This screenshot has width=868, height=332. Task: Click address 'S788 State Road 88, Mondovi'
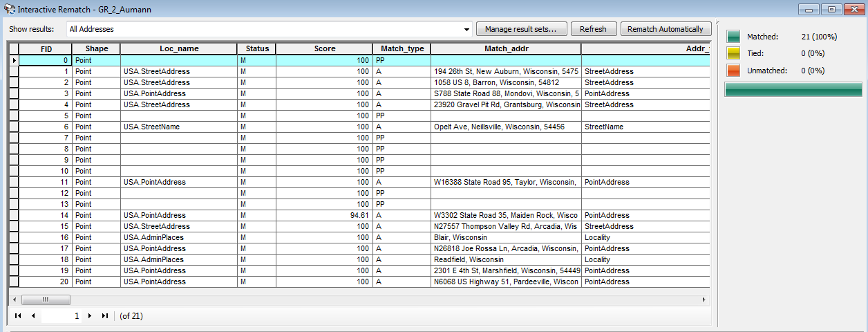[x=506, y=93]
